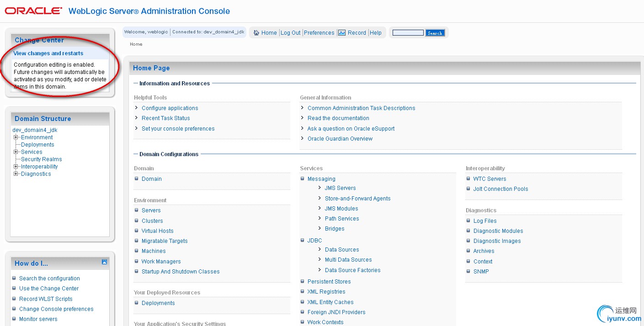Open Store-and-Forward Agents link
The image size is (644, 326).
[x=358, y=199]
